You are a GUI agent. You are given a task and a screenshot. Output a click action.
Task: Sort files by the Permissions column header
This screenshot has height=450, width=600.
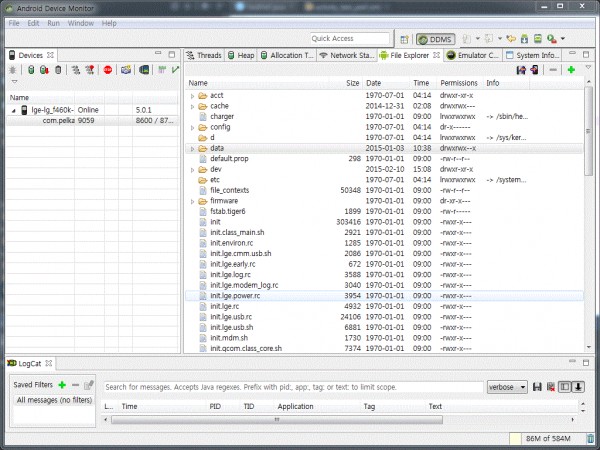[x=459, y=83]
